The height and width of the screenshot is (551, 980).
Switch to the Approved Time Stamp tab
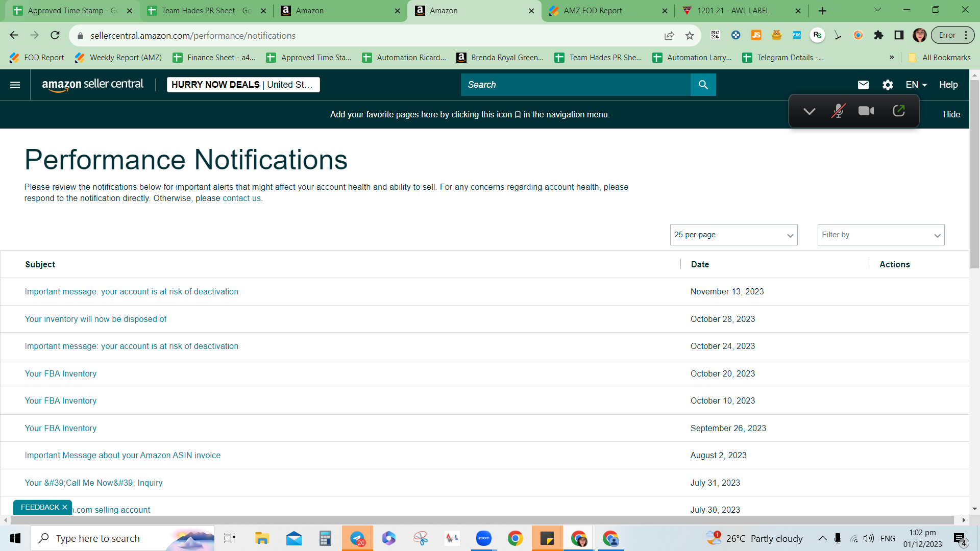[72, 11]
